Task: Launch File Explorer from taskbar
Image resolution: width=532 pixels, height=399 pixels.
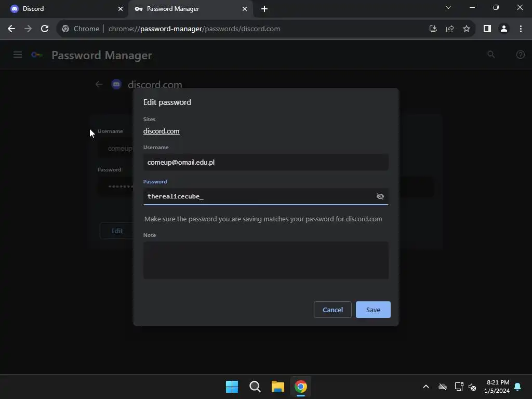Action: pyautogui.click(x=278, y=387)
